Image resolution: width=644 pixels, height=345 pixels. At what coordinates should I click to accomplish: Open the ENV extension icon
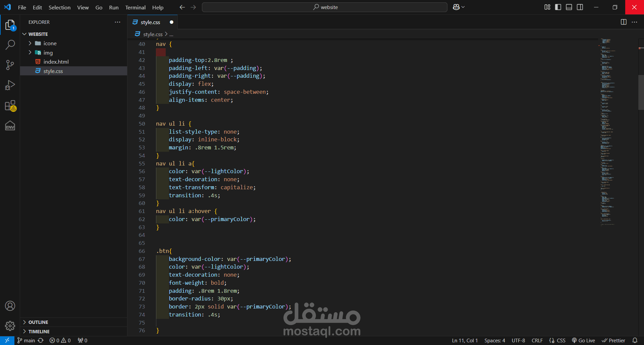[x=10, y=126]
